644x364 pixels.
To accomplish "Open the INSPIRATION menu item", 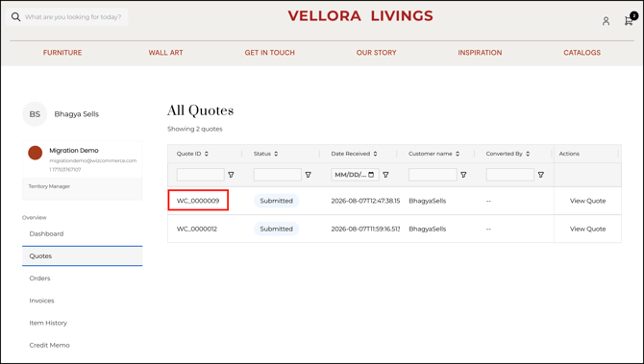I will pyautogui.click(x=480, y=53).
